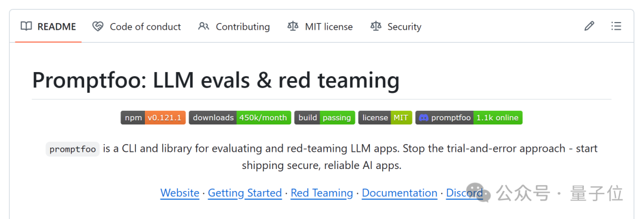Select the MIT license tab

pos(320,27)
